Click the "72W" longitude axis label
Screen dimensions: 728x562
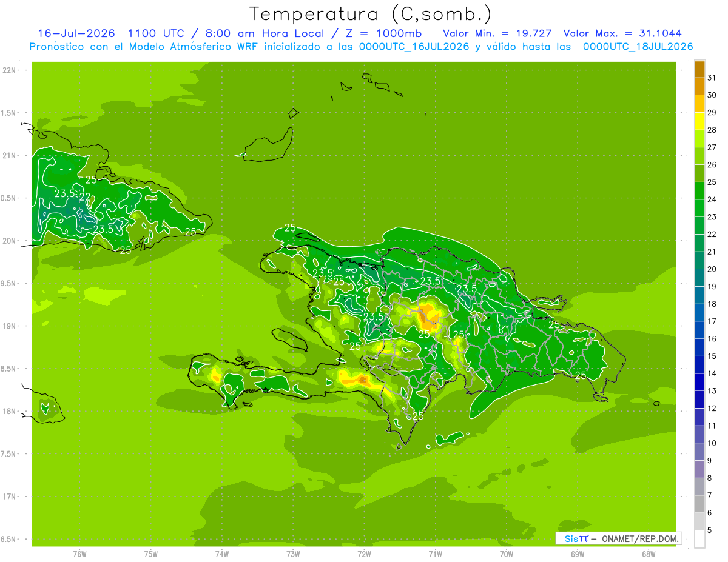click(x=364, y=554)
